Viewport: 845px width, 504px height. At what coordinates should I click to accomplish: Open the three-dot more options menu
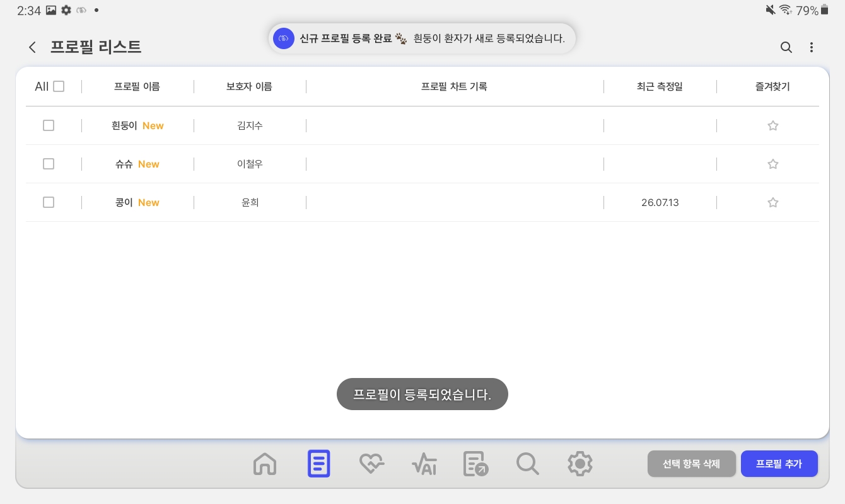(812, 47)
